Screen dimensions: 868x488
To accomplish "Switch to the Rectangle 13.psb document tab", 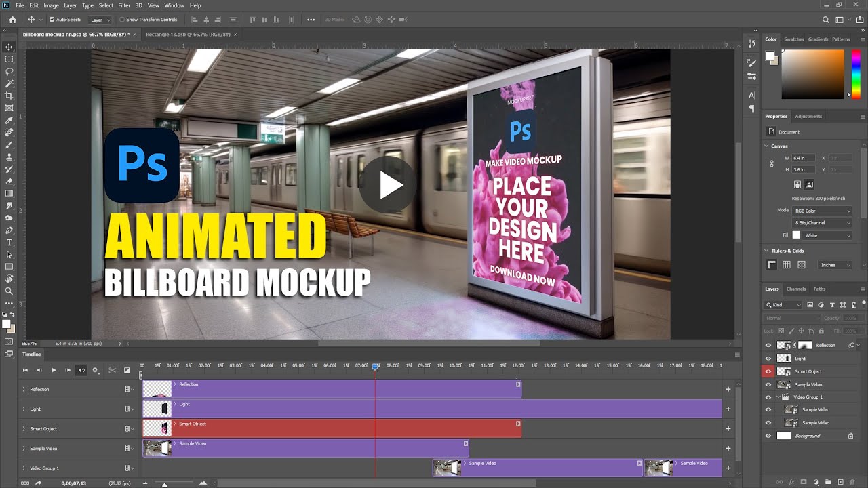I will pos(188,34).
